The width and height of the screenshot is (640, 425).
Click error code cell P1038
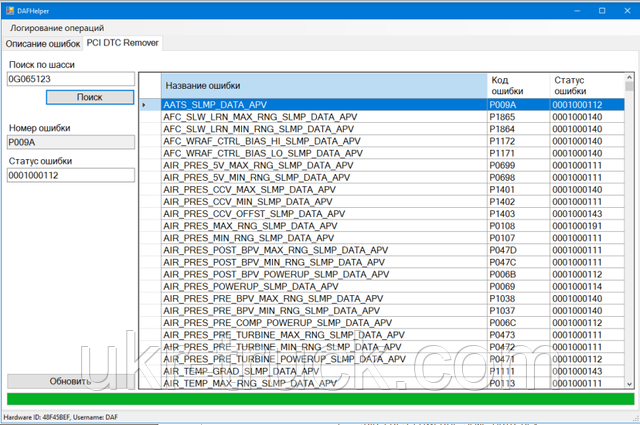click(x=518, y=299)
